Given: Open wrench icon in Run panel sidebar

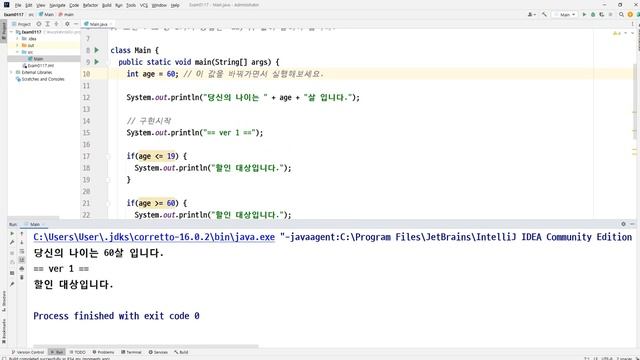Looking at the screenshot, I should pyautogui.click(x=12, y=242).
